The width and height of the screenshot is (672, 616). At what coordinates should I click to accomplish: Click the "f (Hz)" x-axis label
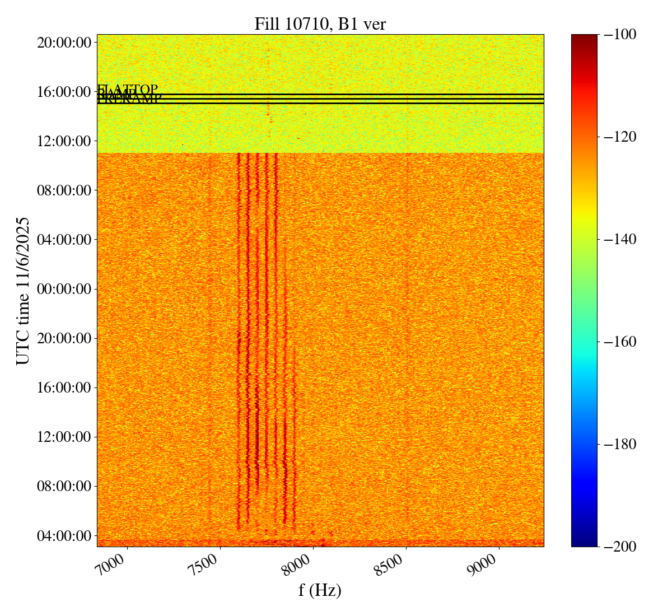[320, 590]
